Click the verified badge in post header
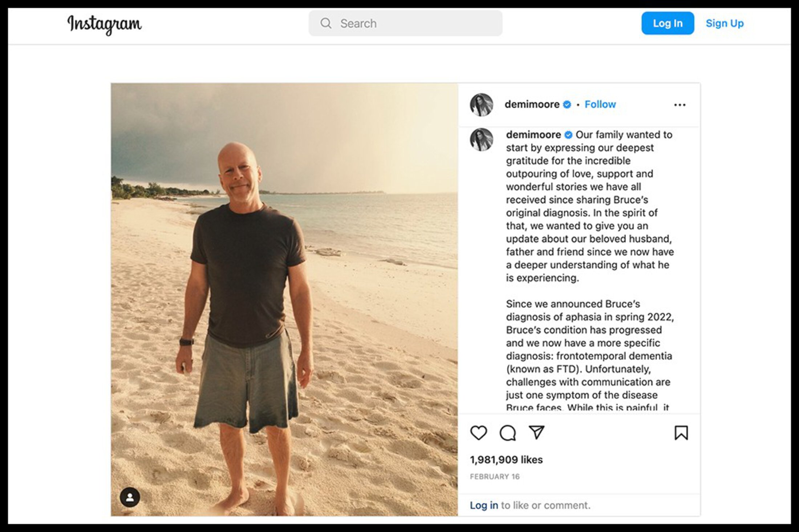 (x=567, y=105)
